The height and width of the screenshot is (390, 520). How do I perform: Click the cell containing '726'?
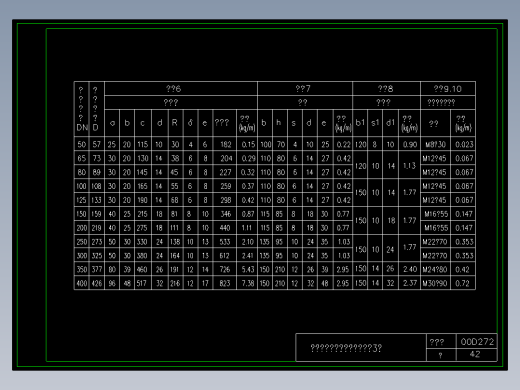tap(225, 269)
